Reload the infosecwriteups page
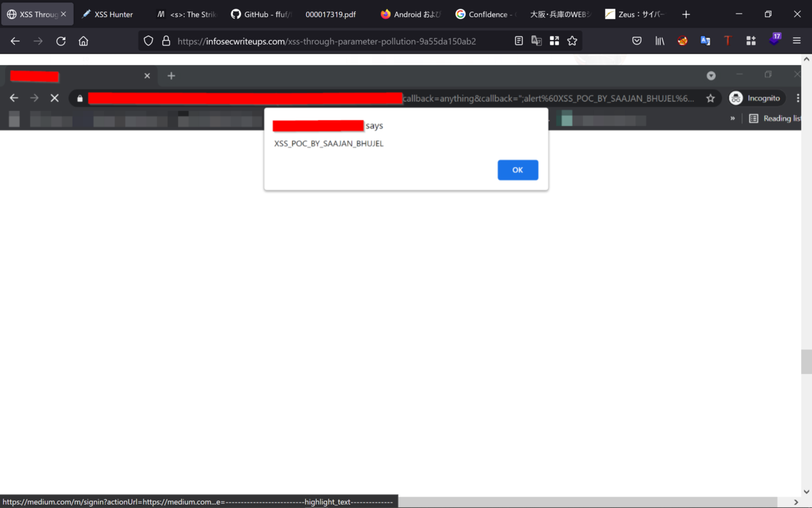This screenshot has height=508, width=812. coord(60,41)
